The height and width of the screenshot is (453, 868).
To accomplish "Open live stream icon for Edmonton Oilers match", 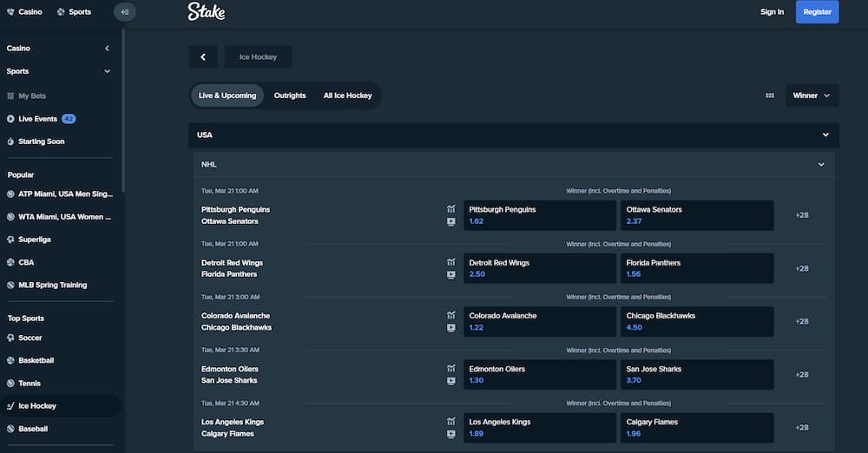I will click(x=451, y=381).
